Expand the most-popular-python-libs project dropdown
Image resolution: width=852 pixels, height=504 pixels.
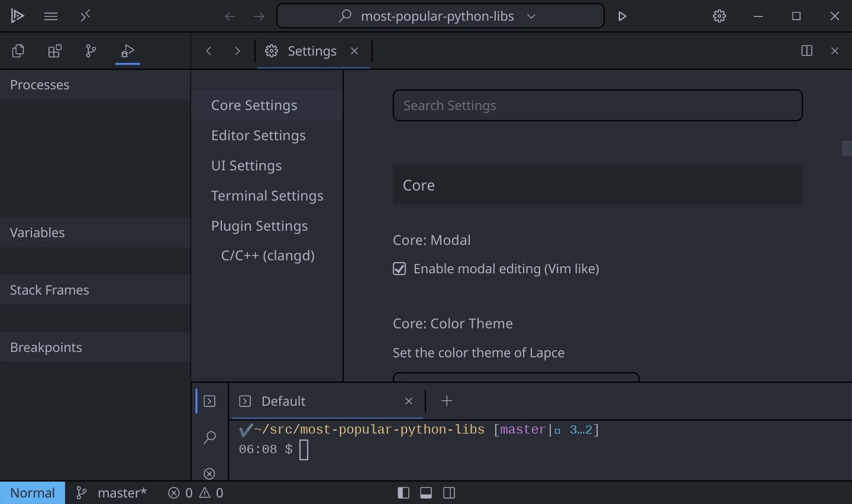[x=531, y=17]
